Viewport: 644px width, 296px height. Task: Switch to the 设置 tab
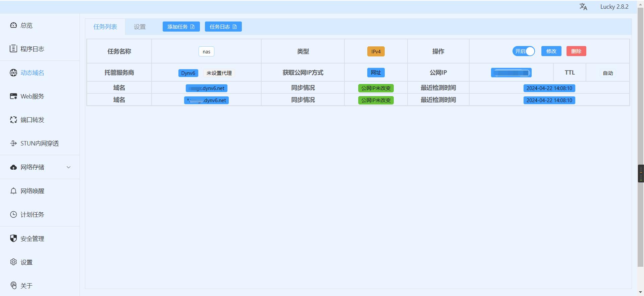(140, 27)
